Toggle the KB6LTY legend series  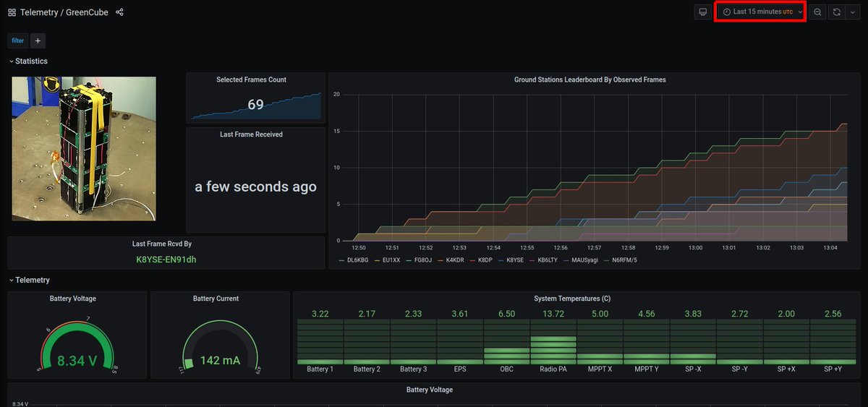[547, 260]
